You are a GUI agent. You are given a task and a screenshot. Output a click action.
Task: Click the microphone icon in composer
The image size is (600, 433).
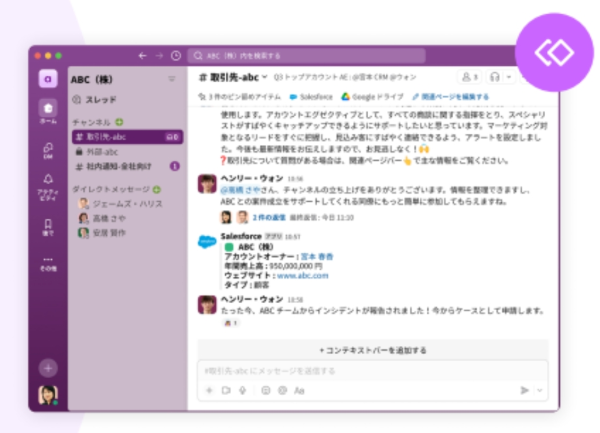click(x=243, y=391)
